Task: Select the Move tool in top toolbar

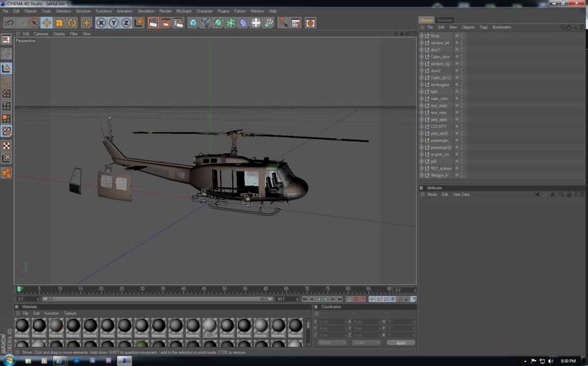Action: click(47, 23)
